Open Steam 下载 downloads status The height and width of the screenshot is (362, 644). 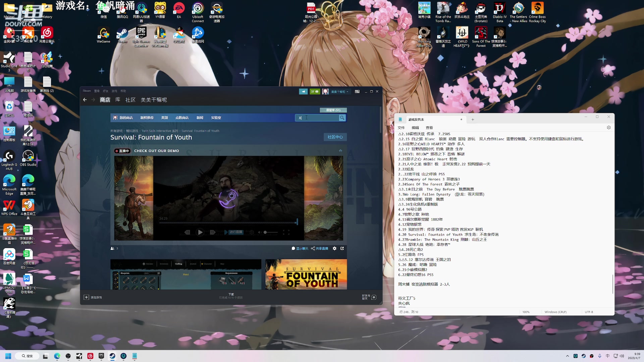point(231,296)
